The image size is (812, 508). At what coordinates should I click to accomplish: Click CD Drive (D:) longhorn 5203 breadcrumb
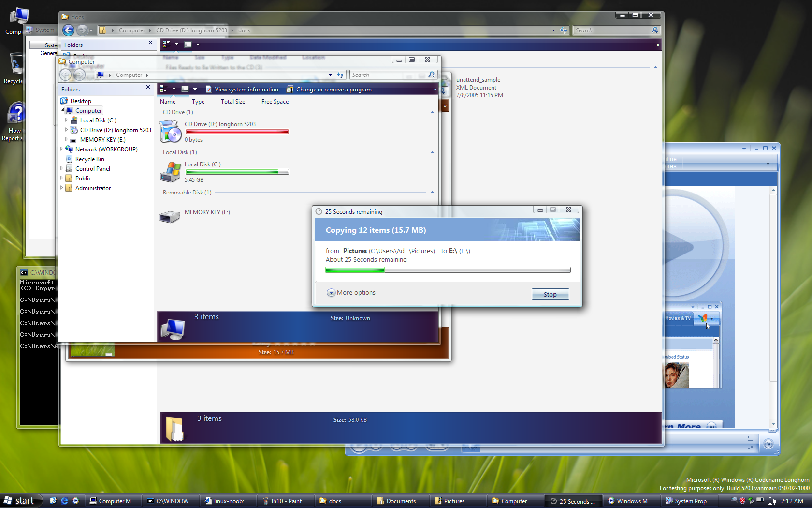coord(191,30)
